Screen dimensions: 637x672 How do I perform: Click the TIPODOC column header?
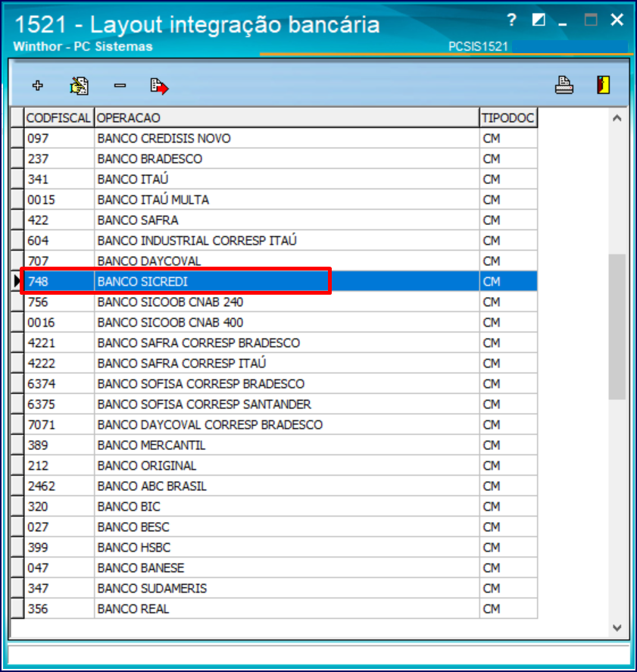tap(508, 117)
